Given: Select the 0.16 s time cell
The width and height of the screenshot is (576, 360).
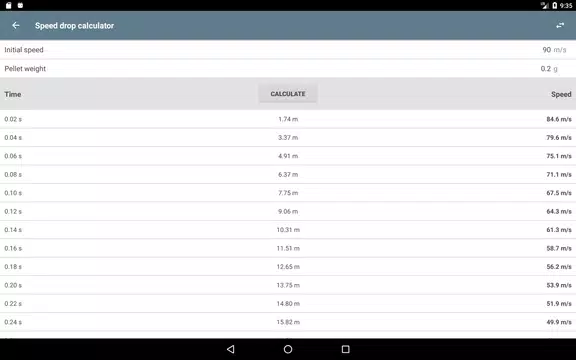Looking at the screenshot, I should pyautogui.click(x=13, y=248).
